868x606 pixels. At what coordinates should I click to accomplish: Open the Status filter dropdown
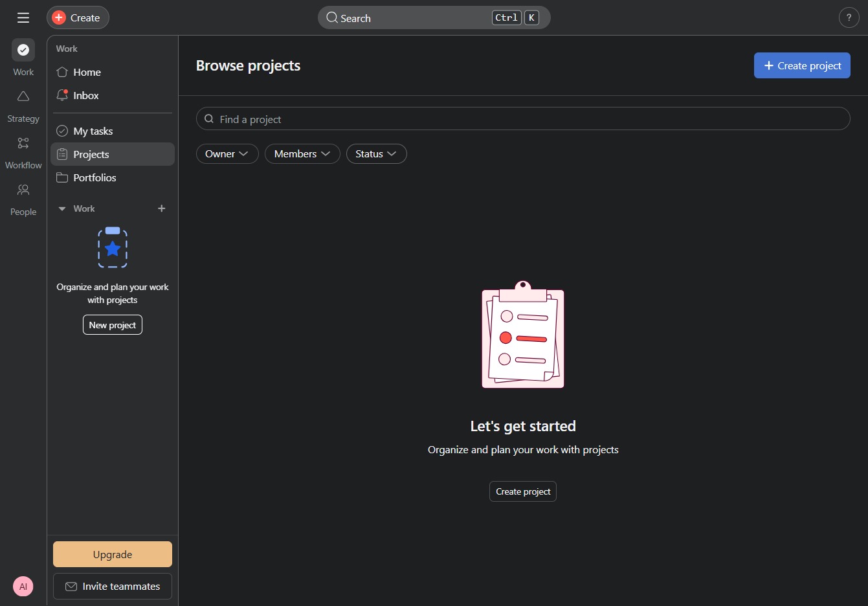[x=376, y=153]
